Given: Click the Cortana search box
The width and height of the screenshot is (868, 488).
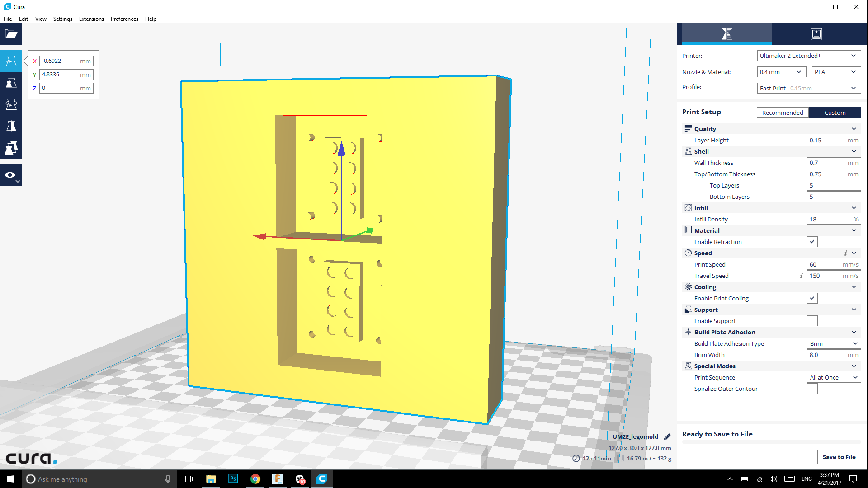Looking at the screenshot, I should [x=99, y=479].
